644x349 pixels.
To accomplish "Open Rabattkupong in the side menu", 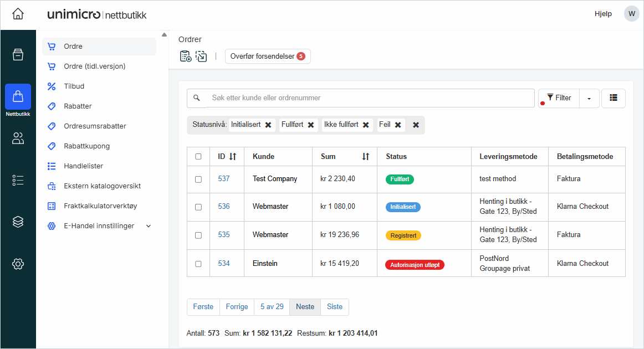I will pyautogui.click(x=86, y=146).
